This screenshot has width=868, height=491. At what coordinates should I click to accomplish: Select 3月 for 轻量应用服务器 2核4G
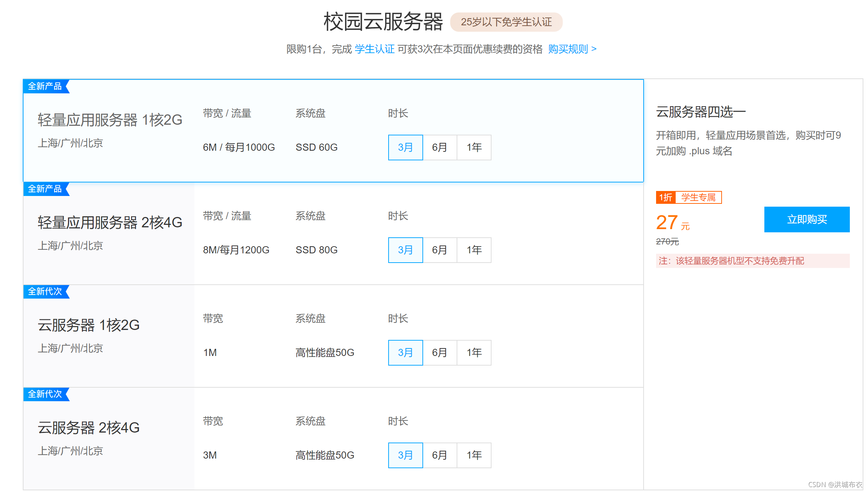pyautogui.click(x=405, y=250)
